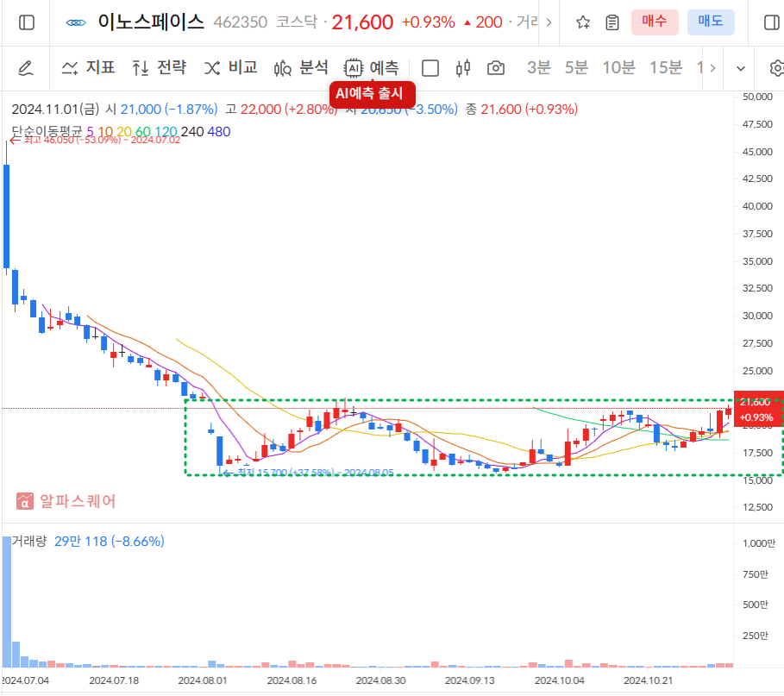Toggle the 240-day moving average
The height and width of the screenshot is (696, 784).
[192, 132]
